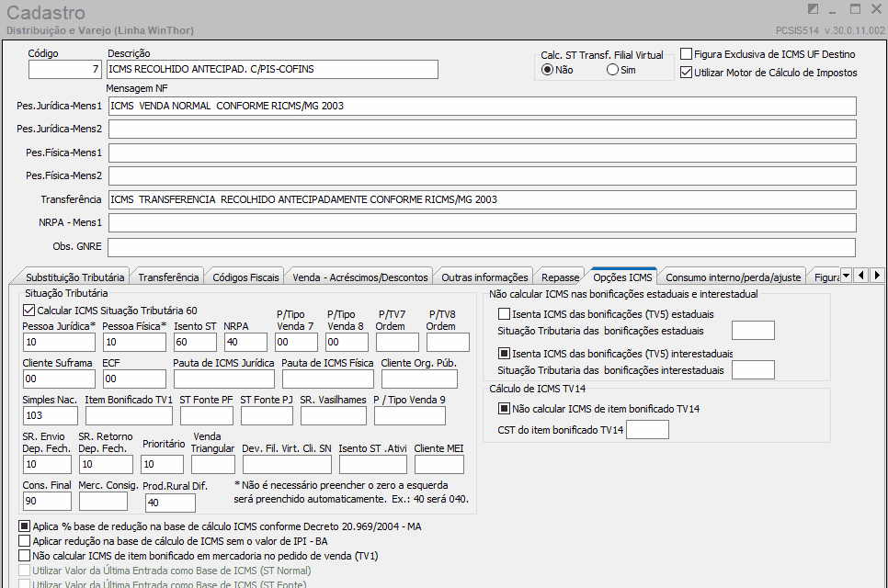The height and width of the screenshot is (588, 888).
Task: Click the NRPA field showing 40
Action: pyautogui.click(x=245, y=343)
